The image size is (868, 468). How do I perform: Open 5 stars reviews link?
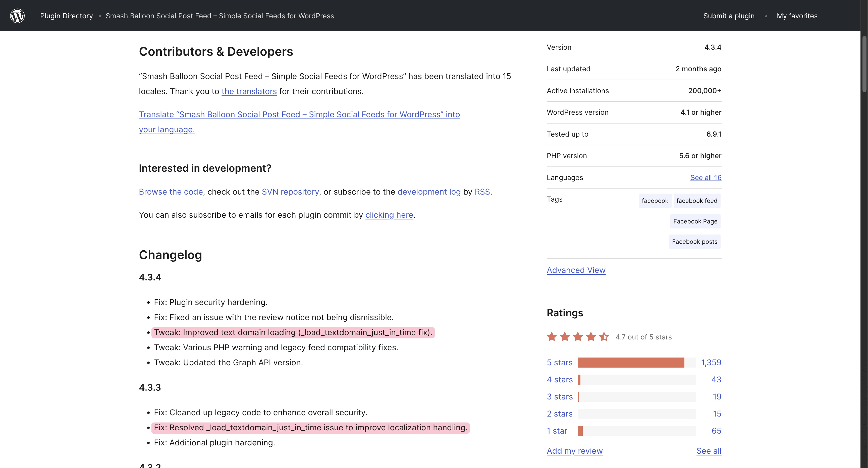coord(559,363)
